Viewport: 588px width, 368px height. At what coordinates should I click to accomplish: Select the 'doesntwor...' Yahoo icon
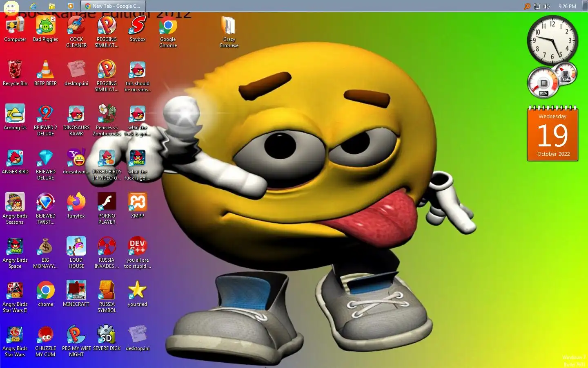click(x=76, y=162)
